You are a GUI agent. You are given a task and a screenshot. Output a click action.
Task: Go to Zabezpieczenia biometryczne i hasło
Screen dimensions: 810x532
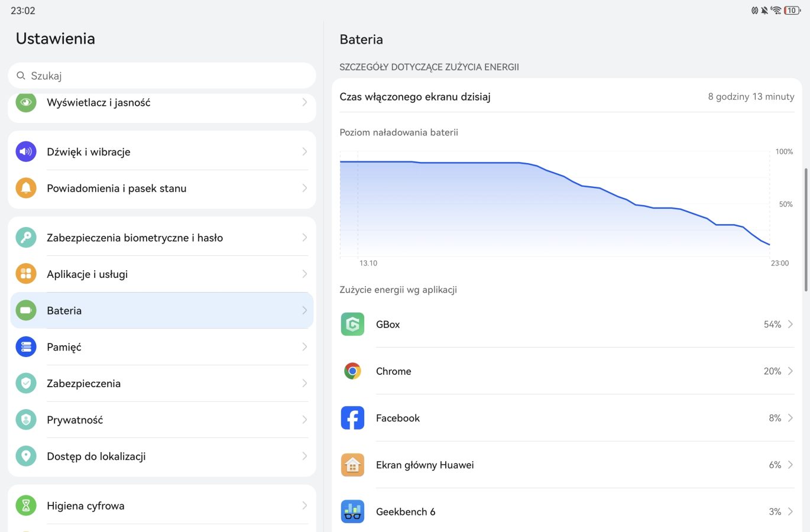coord(162,238)
